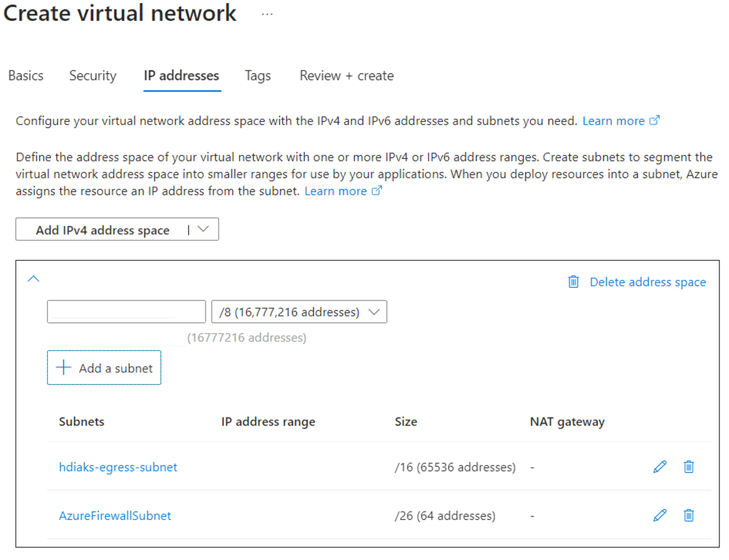This screenshot has height=560, width=729.
Task: Click the plus icon in Add a subnet
Action: pos(63,367)
